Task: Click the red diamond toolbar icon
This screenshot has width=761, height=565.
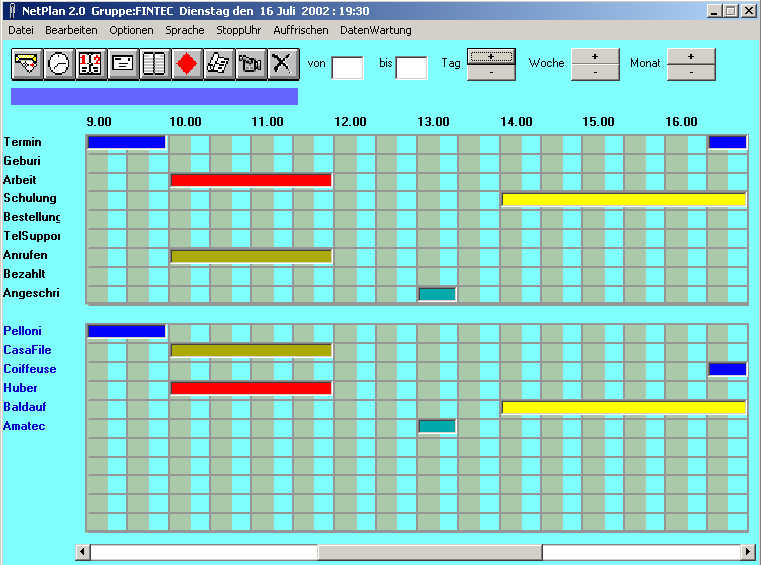Action: [187, 64]
